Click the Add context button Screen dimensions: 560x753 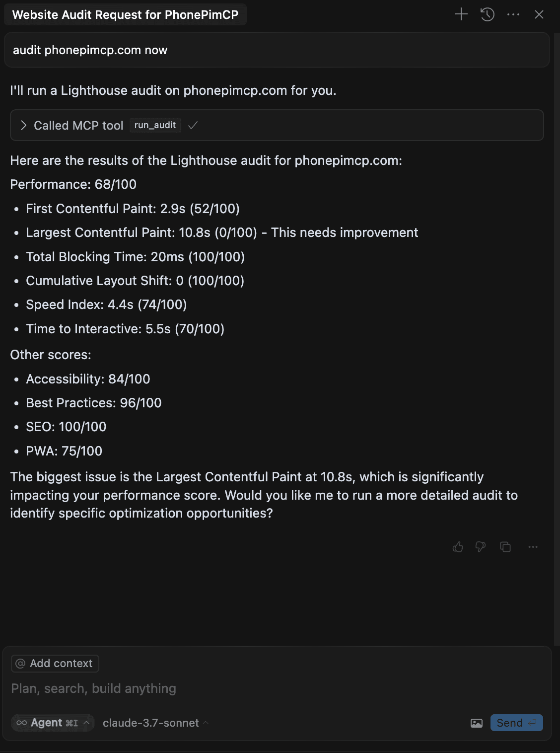click(x=55, y=663)
